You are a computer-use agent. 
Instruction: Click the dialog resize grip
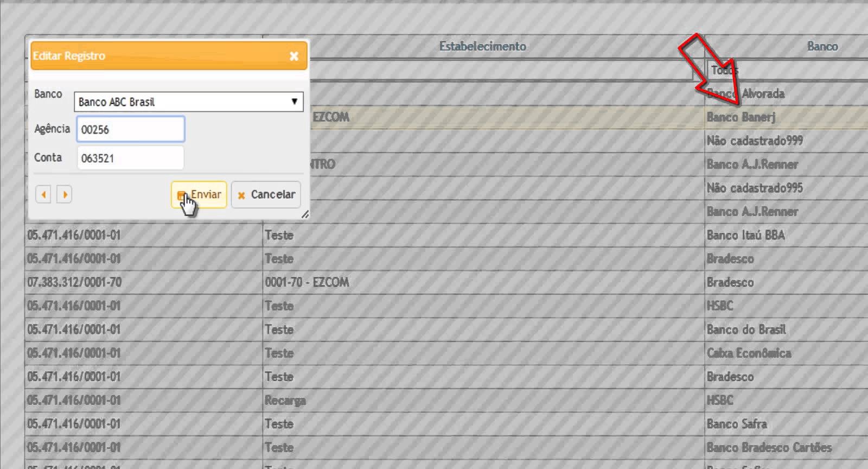click(305, 214)
